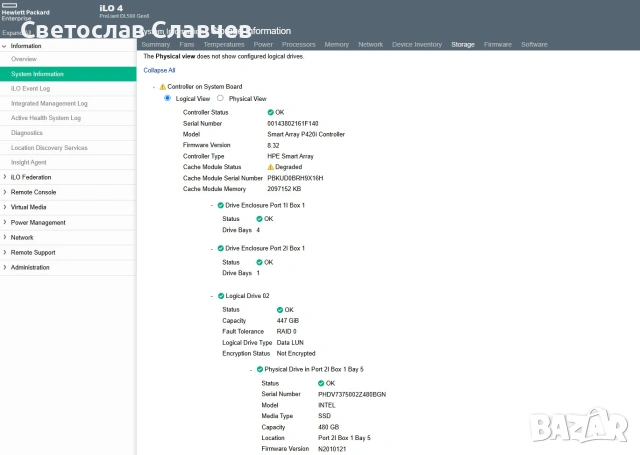This screenshot has height=455, width=640.
Task: Click the OK status icon under Physical Drive Bay 5
Action: click(x=321, y=383)
